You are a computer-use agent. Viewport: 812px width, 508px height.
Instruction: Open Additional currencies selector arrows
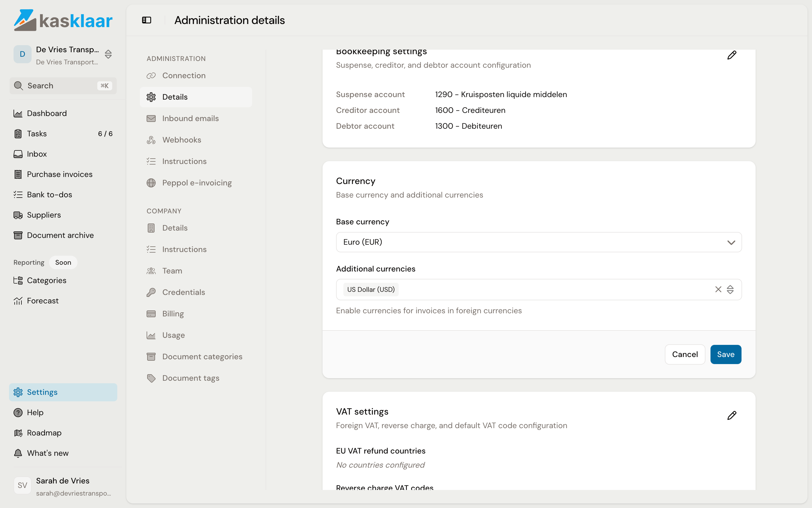tap(730, 289)
